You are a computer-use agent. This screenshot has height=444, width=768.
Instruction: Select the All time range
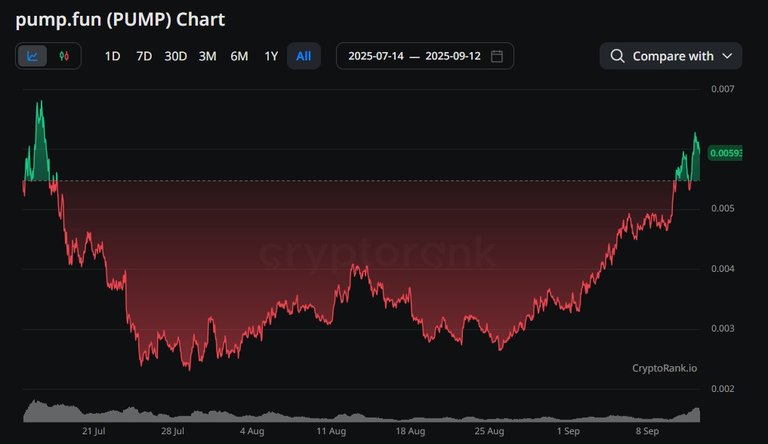click(304, 56)
